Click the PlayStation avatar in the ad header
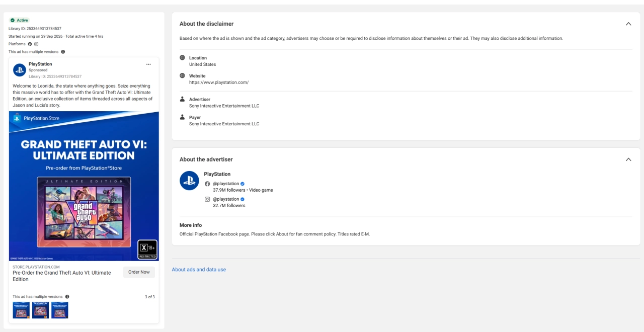This screenshot has height=332, width=644. (x=20, y=70)
